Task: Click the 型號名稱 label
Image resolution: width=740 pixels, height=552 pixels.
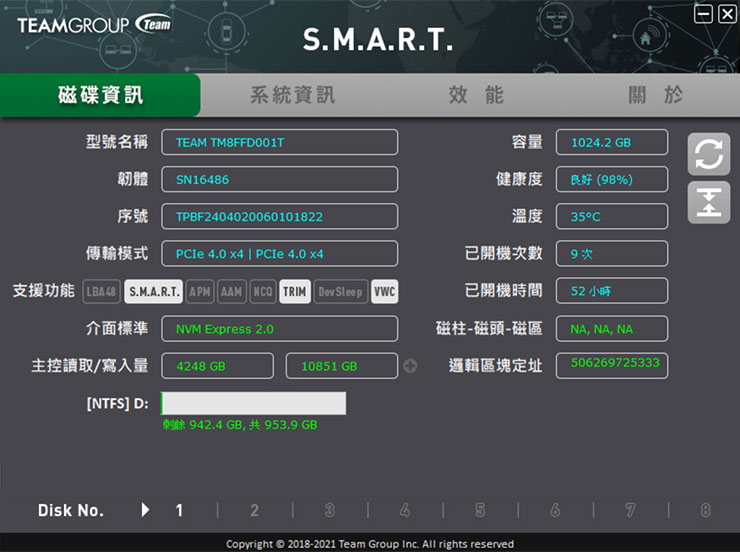Action: [x=117, y=142]
